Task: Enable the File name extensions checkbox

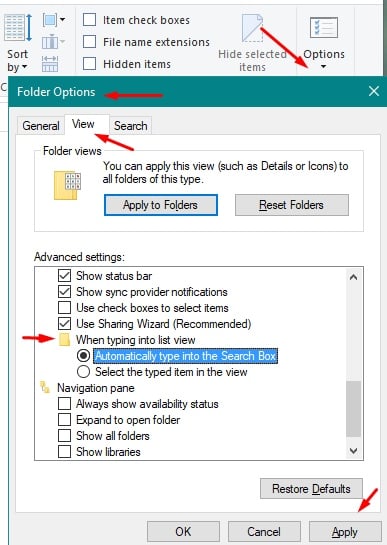Action: coord(89,42)
